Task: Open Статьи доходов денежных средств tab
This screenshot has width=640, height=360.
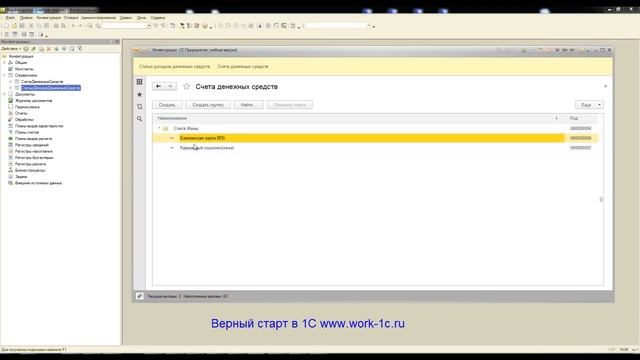Action: tap(174, 66)
